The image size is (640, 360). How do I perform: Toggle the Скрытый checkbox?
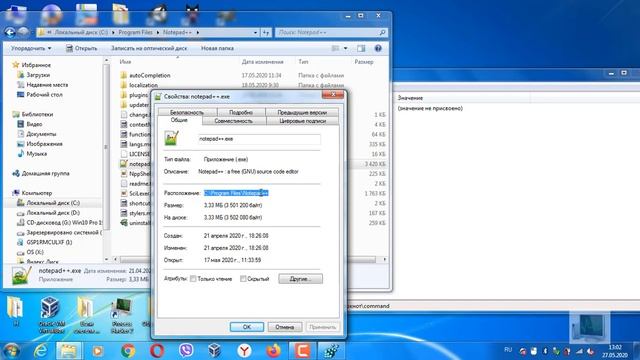click(243, 279)
